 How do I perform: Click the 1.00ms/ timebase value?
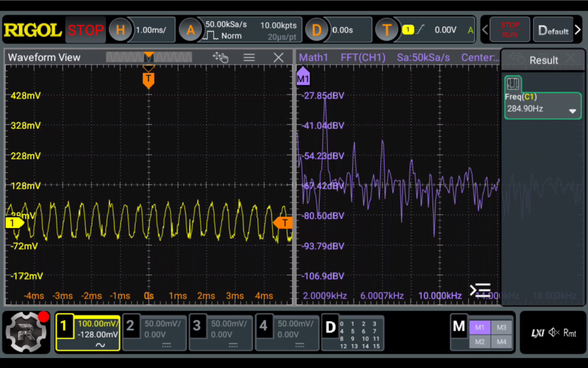[151, 30]
